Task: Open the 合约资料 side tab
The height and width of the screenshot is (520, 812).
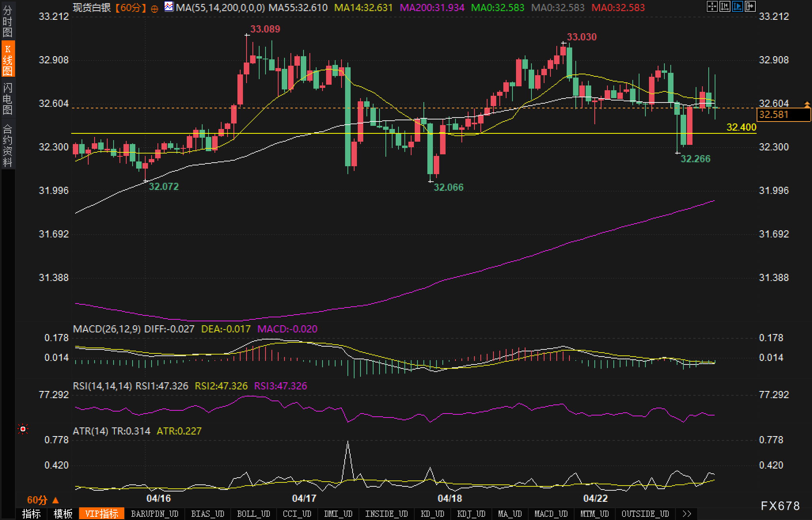Action: [x=8, y=145]
